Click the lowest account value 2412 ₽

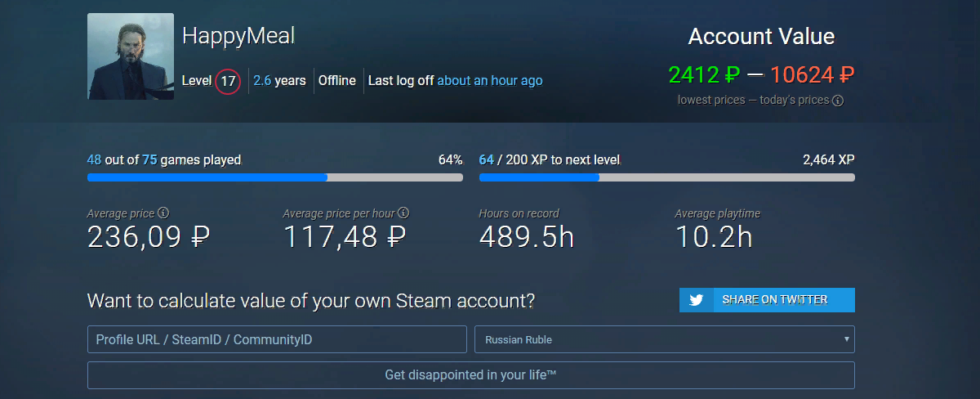tap(705, 75)
